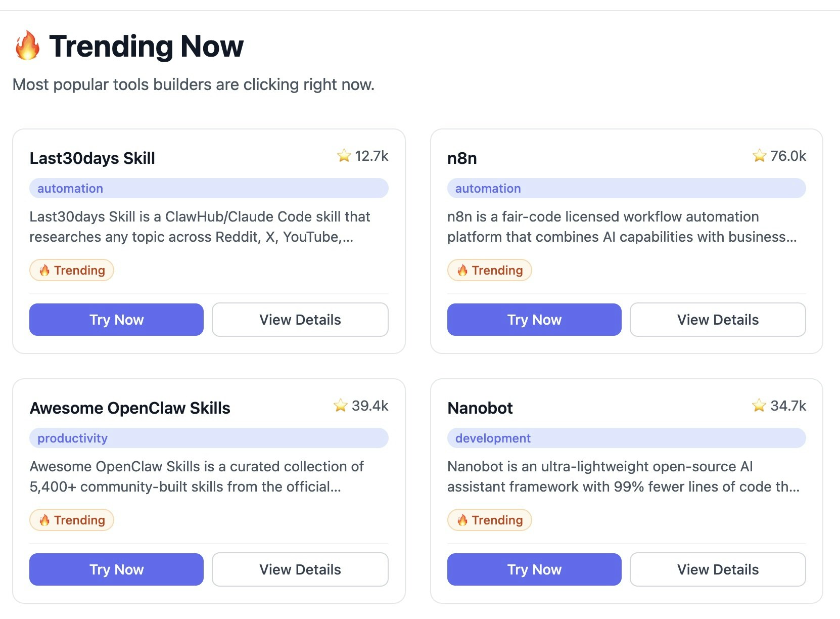Screen dimensions: 840x619
Task: Open View Details for Last30days Skill
Action: [300, 320]
